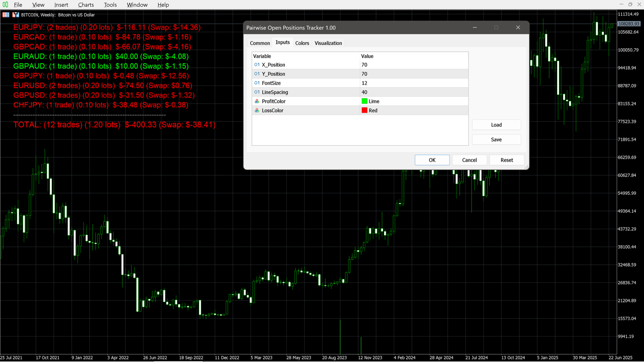This screenshot has width=644, height=362.
Task: Open the Tools menu
Action: click(110, 5)
